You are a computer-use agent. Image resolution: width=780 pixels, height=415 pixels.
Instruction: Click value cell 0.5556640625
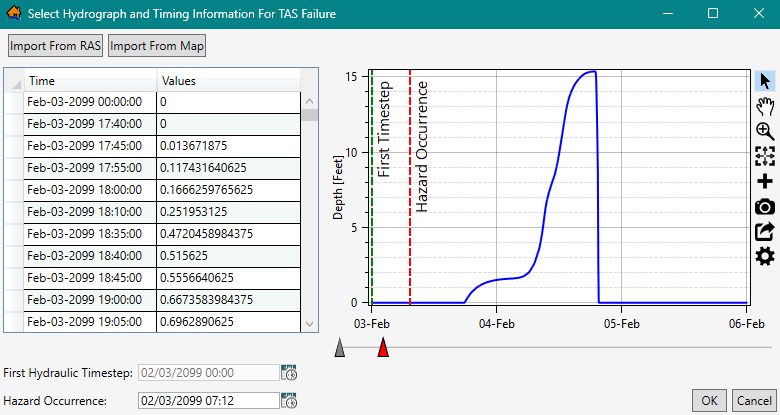(x=228, y=278)
